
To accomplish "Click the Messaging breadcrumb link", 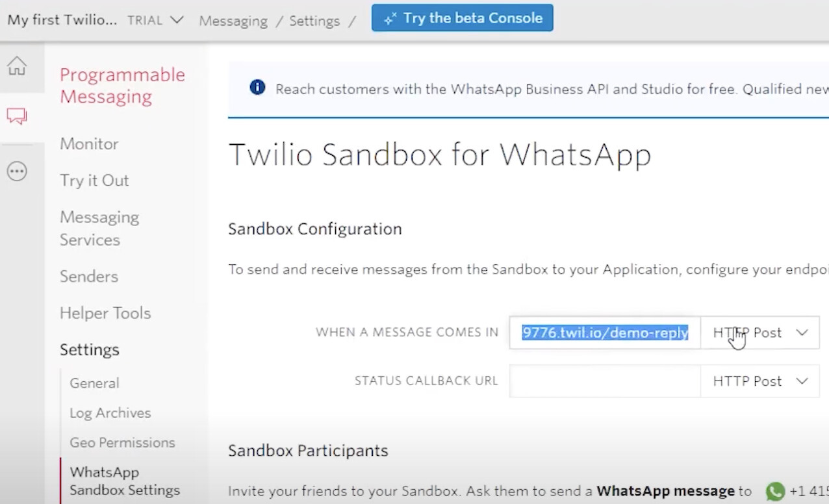I will (x=233, y=21).
